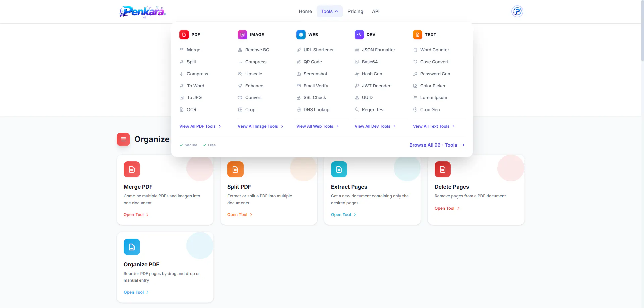Click the Screenshot camera icon
The height and width of the screenshot is (308, 644).
(299, 74)
